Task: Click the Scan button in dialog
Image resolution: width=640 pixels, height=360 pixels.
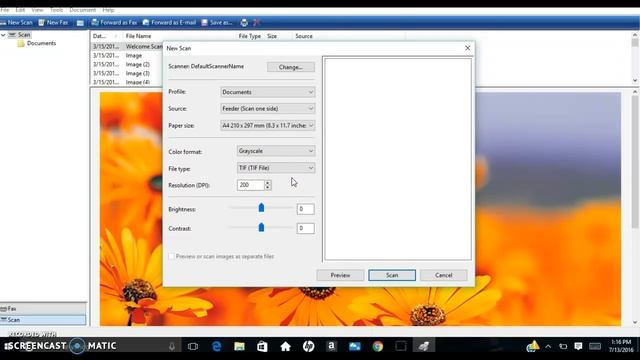Action: (392, 275)
